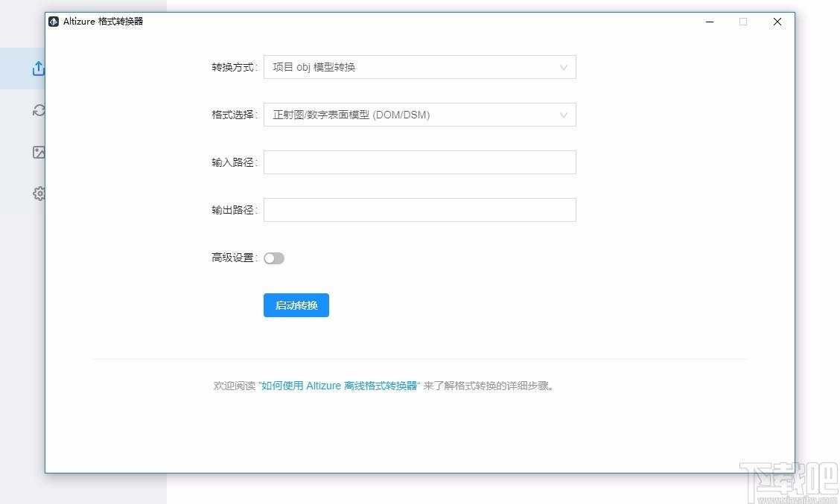
Task: Open the 如何使用 Altizure 离线格式转换器 link
Action: [339, 386]
